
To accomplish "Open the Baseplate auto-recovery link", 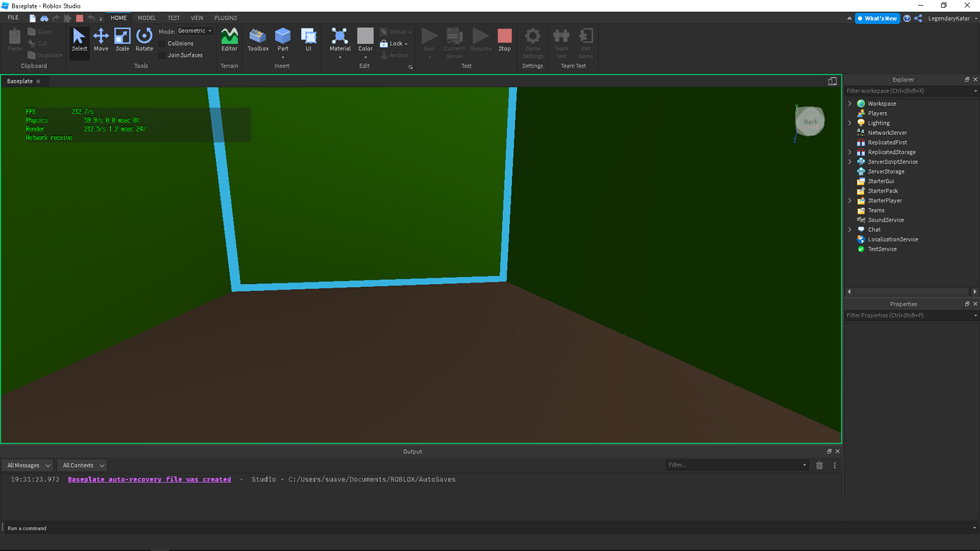I will 148,479.
